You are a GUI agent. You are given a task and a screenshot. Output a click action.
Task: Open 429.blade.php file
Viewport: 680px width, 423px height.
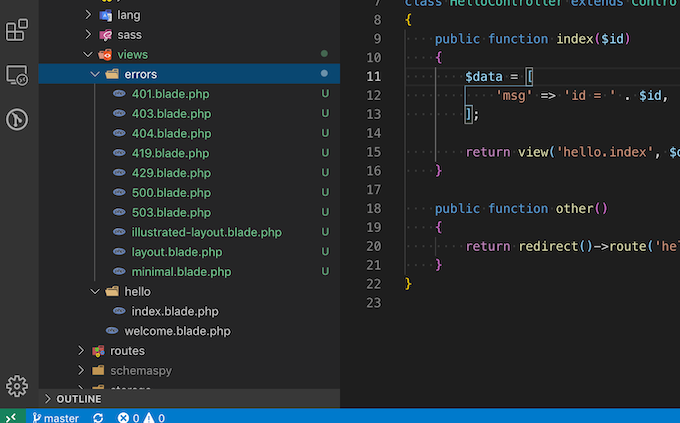(x=171, y=173)
